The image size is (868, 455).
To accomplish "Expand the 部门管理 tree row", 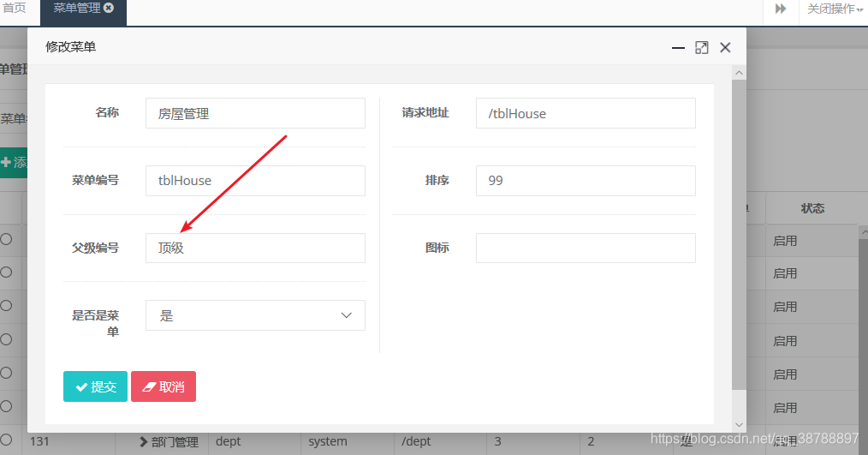I will 143,441.
